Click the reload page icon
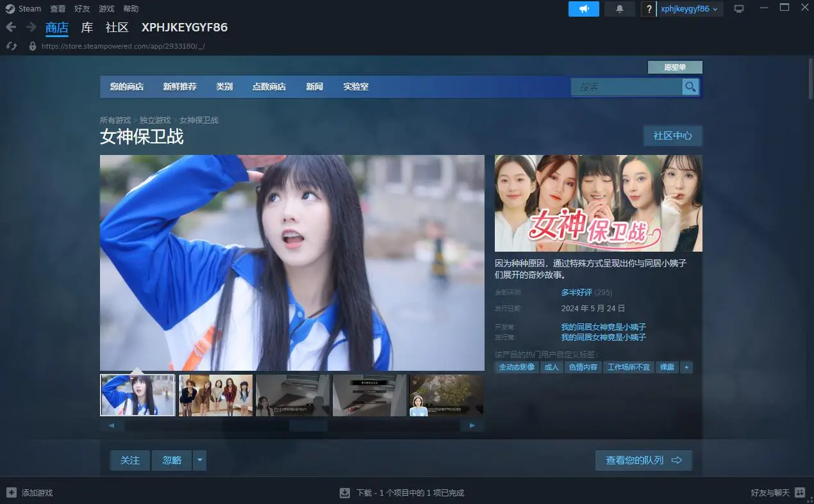The height and width of the screenshot is (504, 814). 11,46
